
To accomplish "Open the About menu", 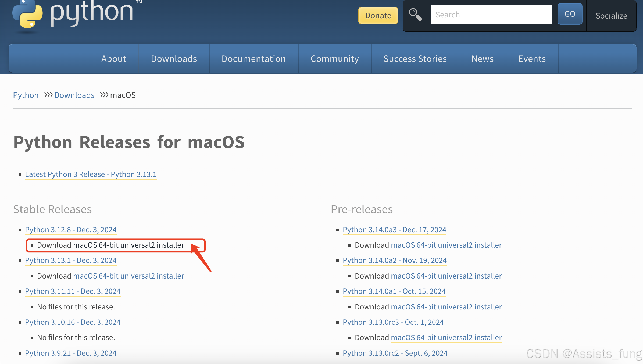I will tap(114, 59).
